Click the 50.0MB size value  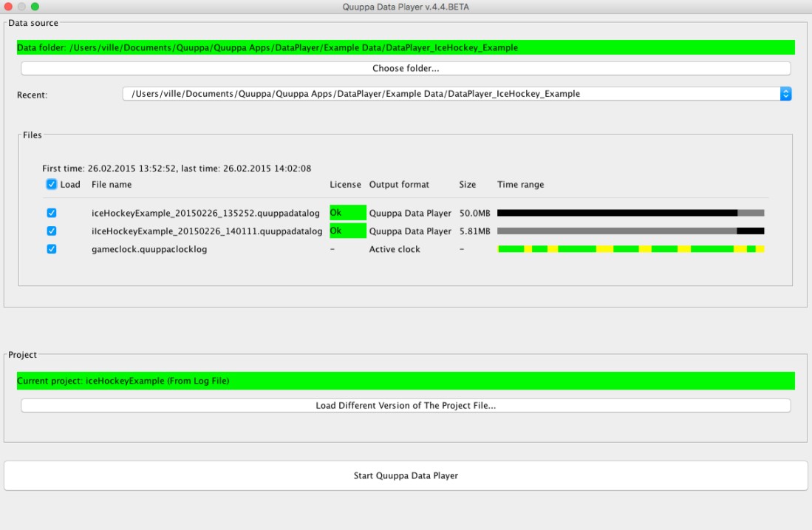click(x=474, y=213)
